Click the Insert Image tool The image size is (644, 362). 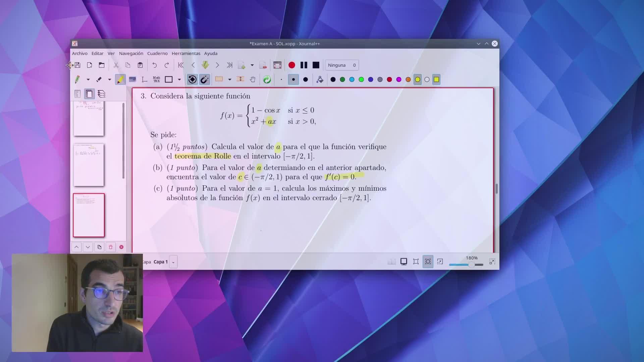tap(132, 79)
